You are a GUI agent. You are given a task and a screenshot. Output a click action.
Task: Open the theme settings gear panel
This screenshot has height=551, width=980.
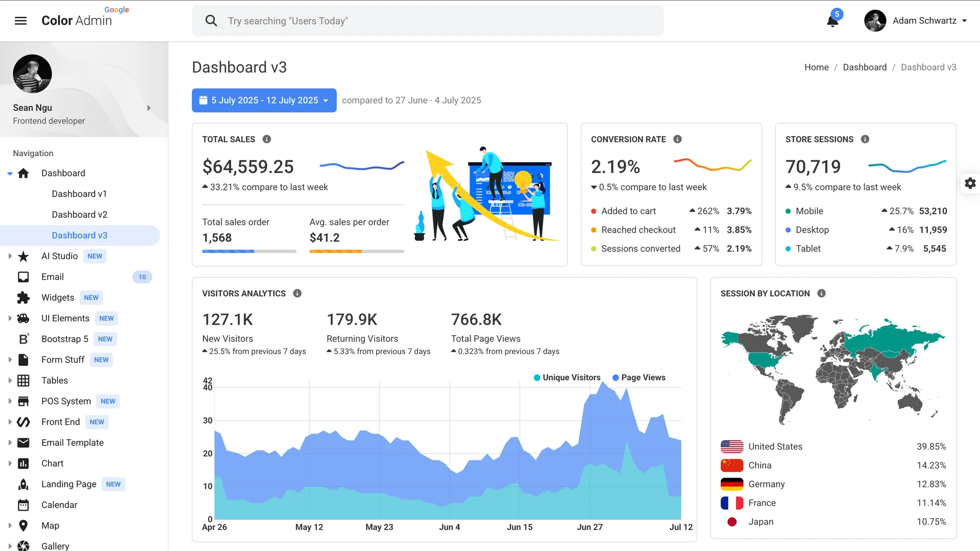pos(970,183)
